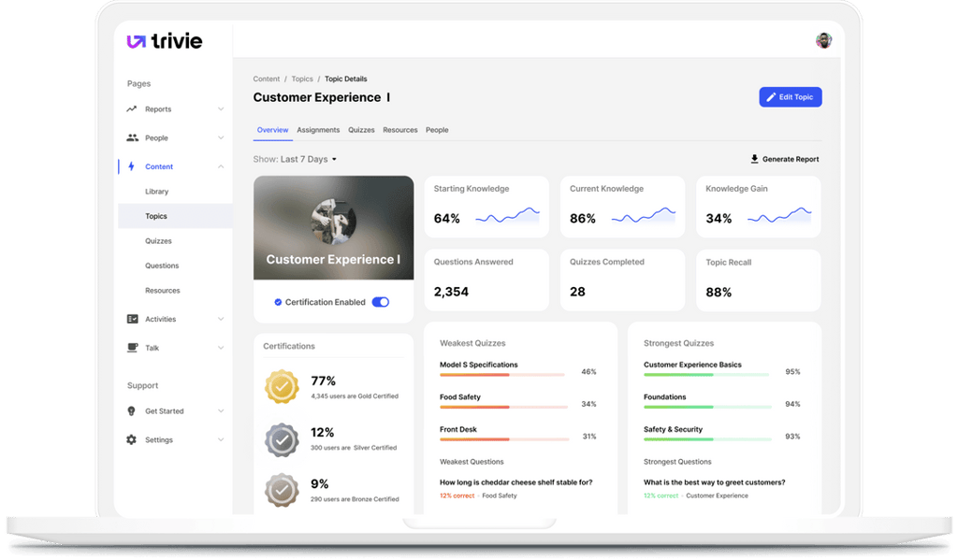Switch to the Assignments tab
This screenshot has width=958, height=560.
318,130
